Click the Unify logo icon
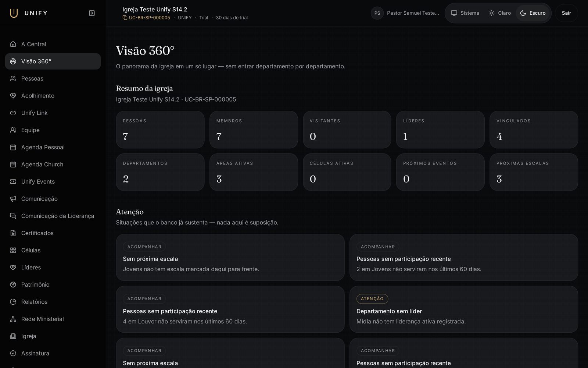 pyautogui.click(x=14, y=13)
